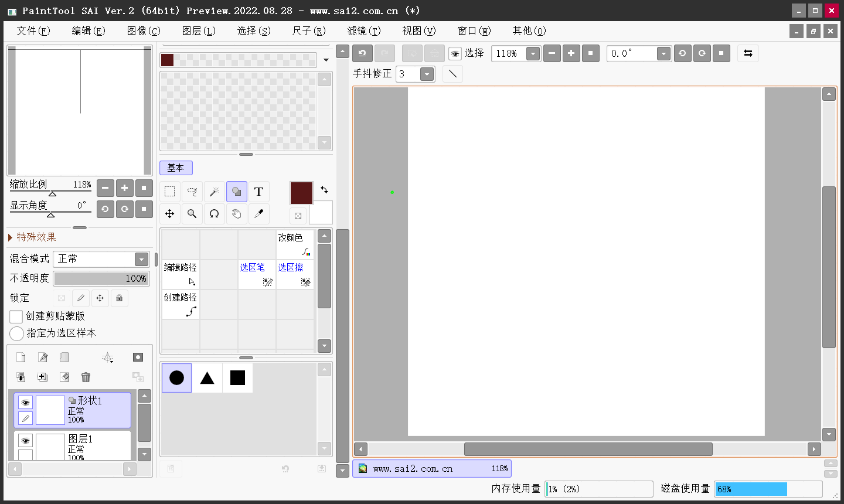Choose the square shape
Image resolution: width=844 pixels, height=504 pixels.
(x=237, y=377)
